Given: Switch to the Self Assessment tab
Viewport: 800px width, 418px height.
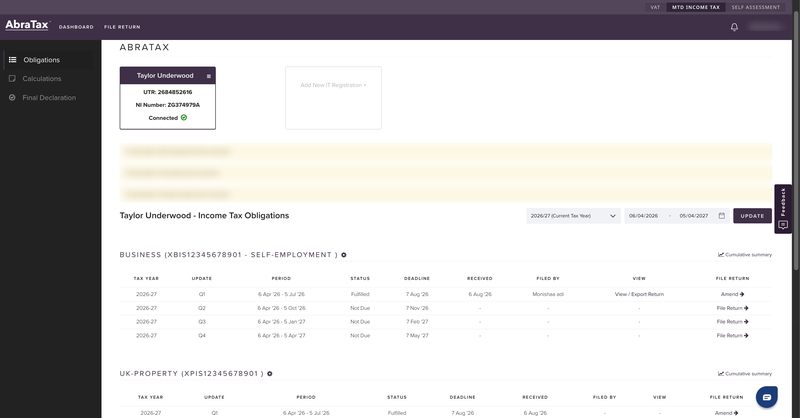Looking at the screenshot, I should coord(756,7).
